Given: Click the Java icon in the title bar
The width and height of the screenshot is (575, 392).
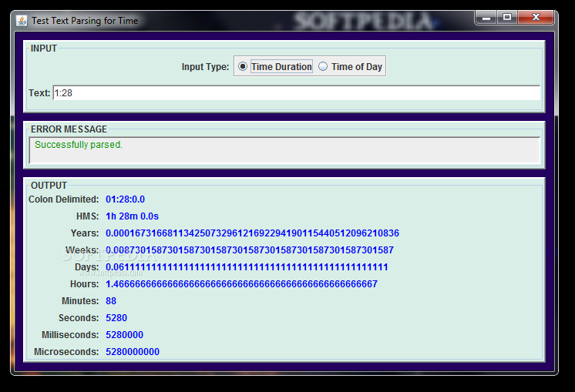Looking at the screenshot, I should click(x=22, y=21).
